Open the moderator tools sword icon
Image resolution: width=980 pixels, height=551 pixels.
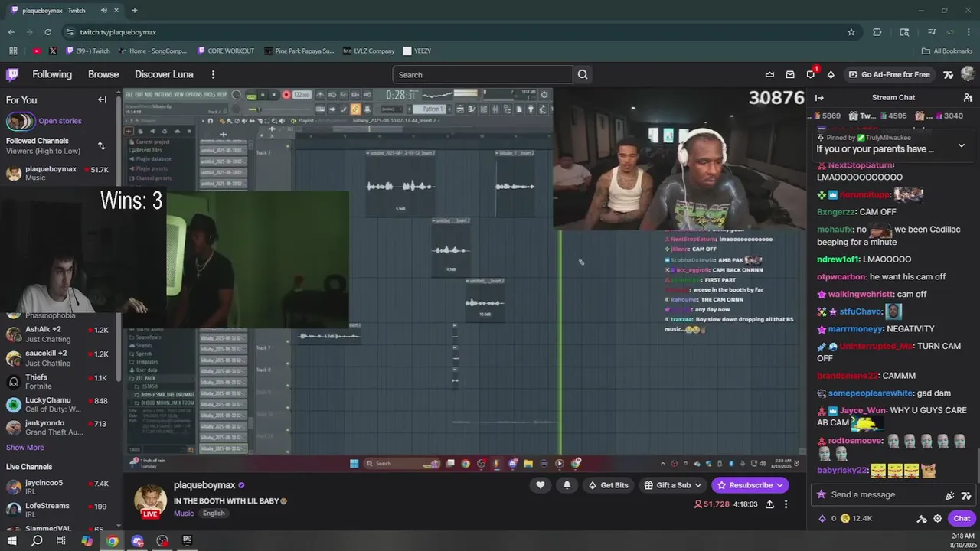(x=922, y=518)
